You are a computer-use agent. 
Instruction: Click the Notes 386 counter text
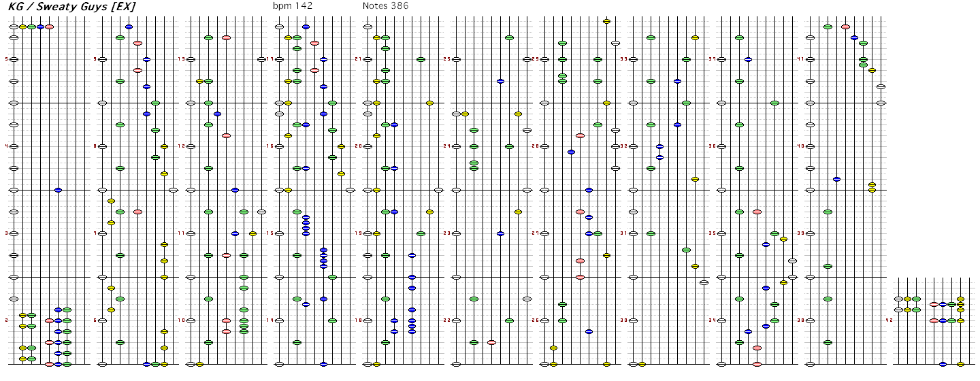point(385,5)
